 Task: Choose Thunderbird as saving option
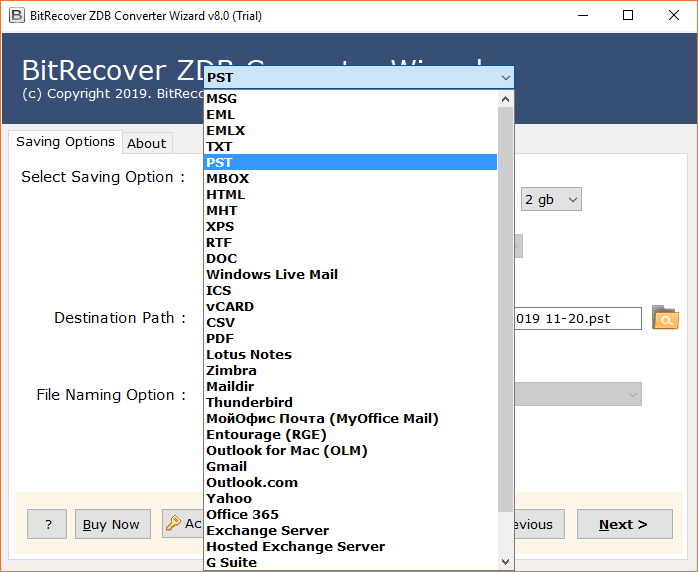tap(350, 403)
